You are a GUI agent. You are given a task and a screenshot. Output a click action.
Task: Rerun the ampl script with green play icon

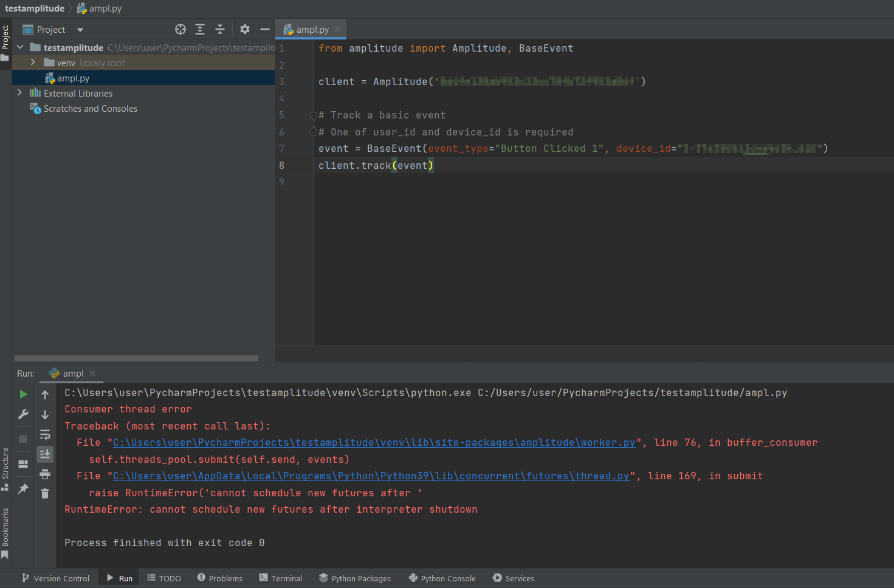tap(23, 394)
